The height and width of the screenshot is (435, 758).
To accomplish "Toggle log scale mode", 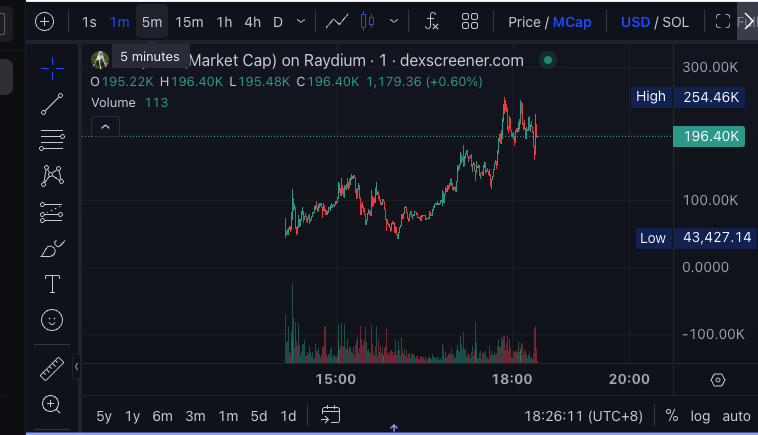I will tap(700, 416).
